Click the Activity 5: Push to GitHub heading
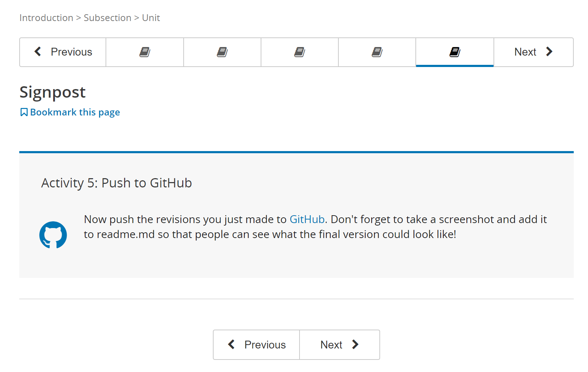Image resolution: width=588 pixels, height=372 pixels. 117,183
